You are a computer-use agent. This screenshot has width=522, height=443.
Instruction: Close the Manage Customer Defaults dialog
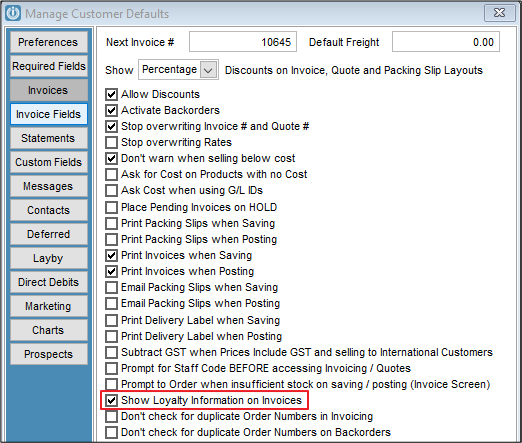point(499,13)
